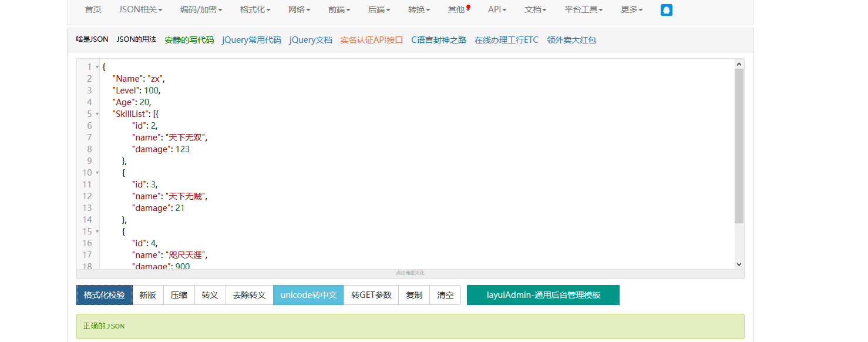
Task: Click the 转GET参数 button
Action: coord(371,295)
